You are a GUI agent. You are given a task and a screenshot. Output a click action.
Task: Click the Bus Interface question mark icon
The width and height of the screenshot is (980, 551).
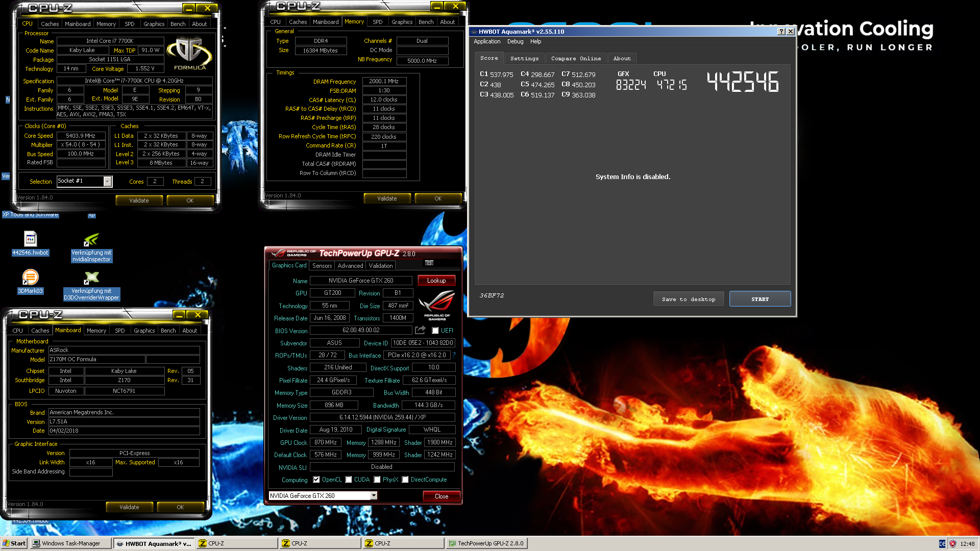pyautogui.click(x=454, y=355)
